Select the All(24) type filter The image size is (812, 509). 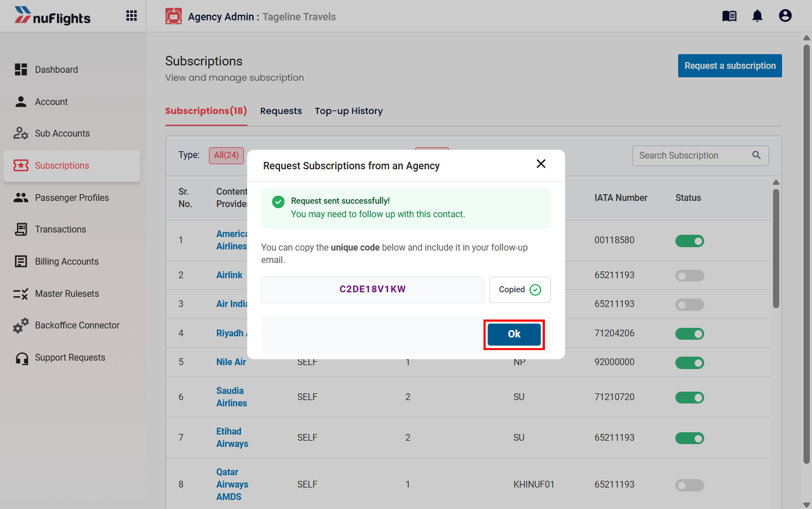[226, 155]
